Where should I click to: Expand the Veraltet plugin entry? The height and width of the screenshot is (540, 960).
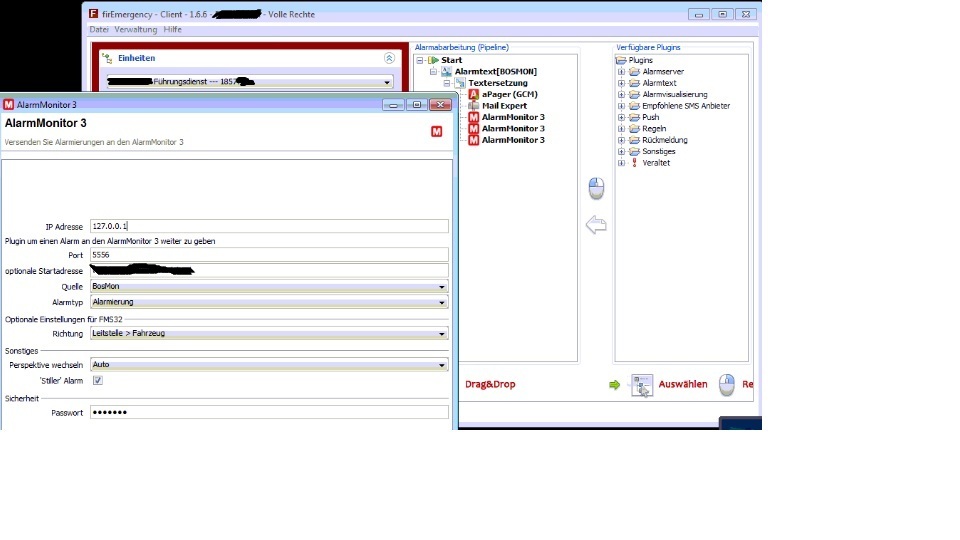point(621,163)
